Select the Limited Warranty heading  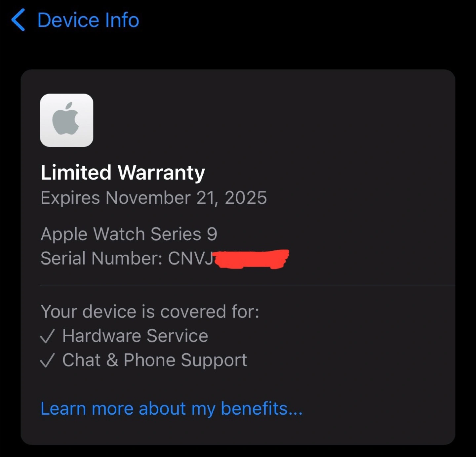coord(123,173)
